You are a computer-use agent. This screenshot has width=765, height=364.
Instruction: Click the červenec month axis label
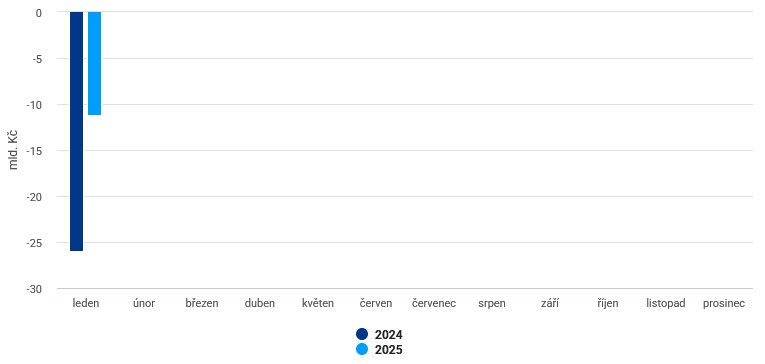point(434,303)
